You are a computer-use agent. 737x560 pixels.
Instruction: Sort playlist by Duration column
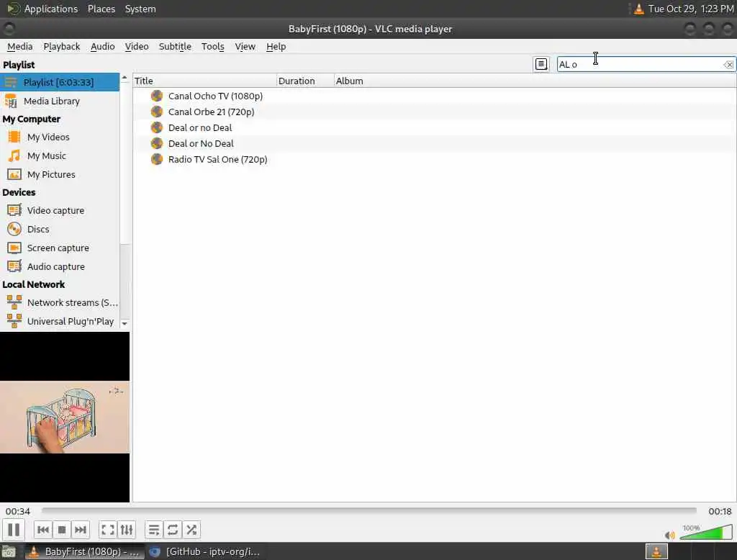click(x=305, y=81)
